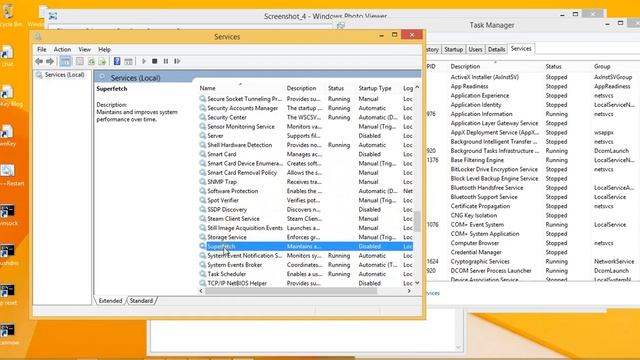The image size is (640, 360).
Task: Click the Start Service play icon
Action: [x=144, y=61]
